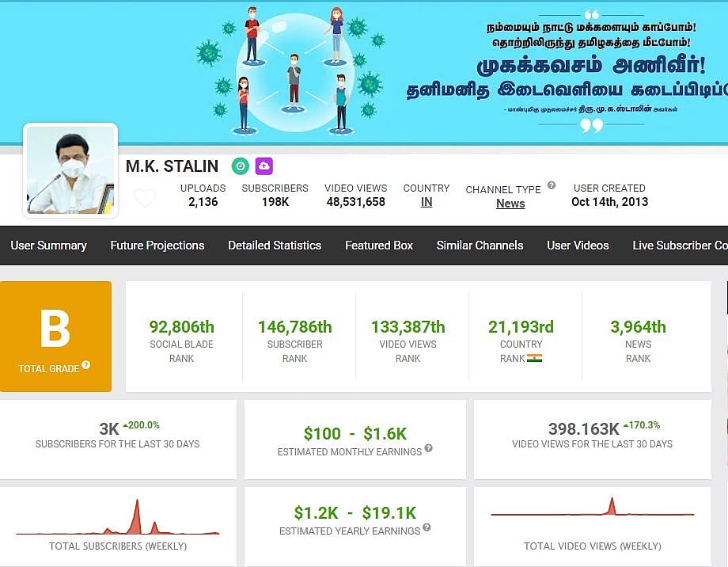This screenshot has height=567, width=728.
Task: Toggle the heart favorite icon for the channel
Action: tap(145, 198)
